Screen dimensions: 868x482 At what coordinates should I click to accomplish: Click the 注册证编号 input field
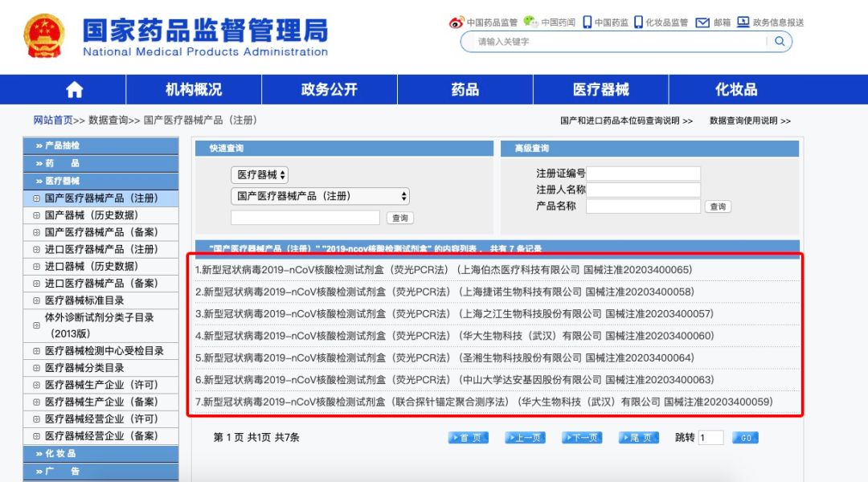643,174
